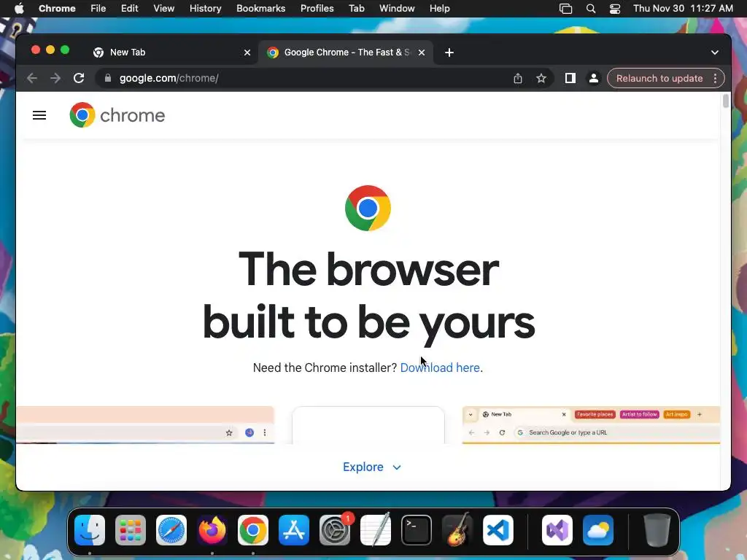
Task: Open Terminal from the Dock
Action: pos(417,530)
